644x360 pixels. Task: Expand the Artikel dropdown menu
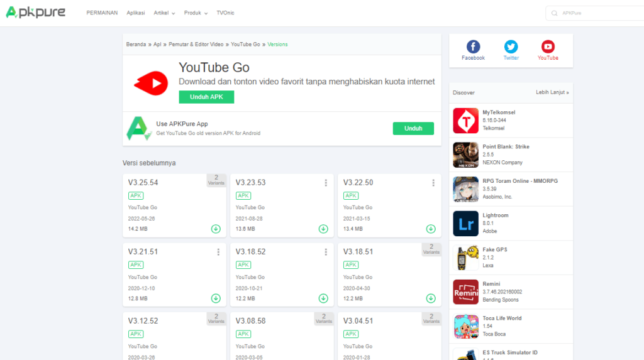[164, 13]
